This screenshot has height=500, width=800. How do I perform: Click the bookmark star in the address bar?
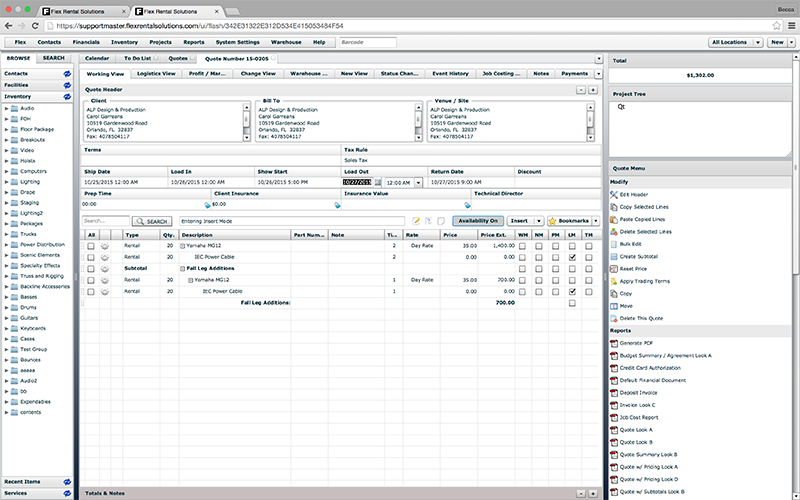pyautogui.click(x=776, y=26)
